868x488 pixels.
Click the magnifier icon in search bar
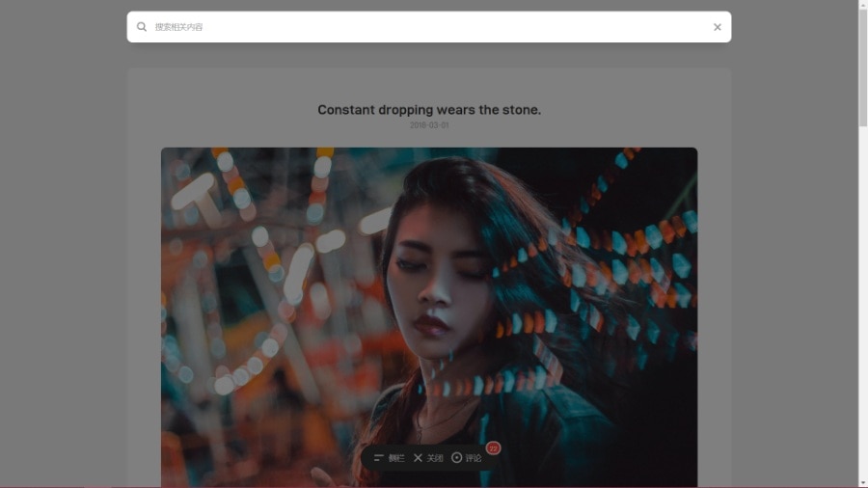pyautogui.click(x=142, y=27)
